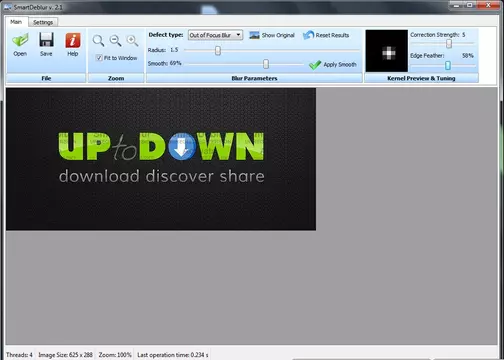The image size is (504, 360).
Task: Switch to the Settings tab
Action: [43, 22]
